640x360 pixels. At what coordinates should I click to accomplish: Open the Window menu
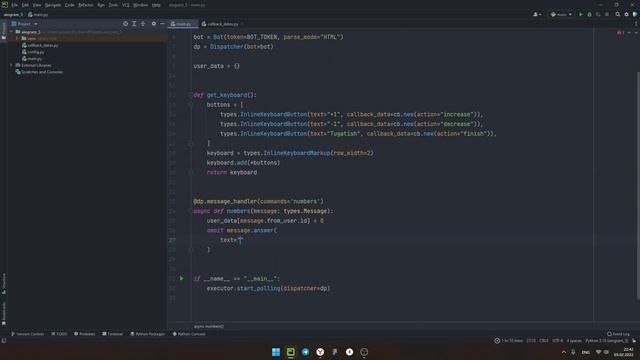(x=141, y=5)
